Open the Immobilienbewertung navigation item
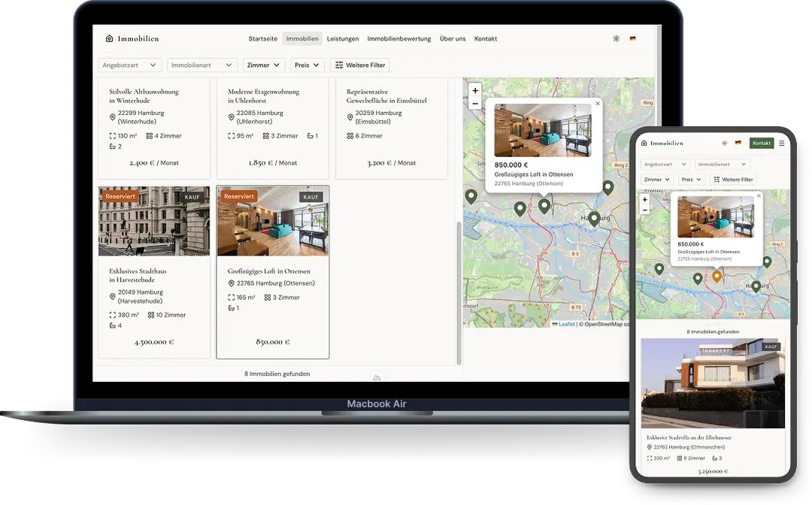The image size is (812, 505). tap(399, 38)
